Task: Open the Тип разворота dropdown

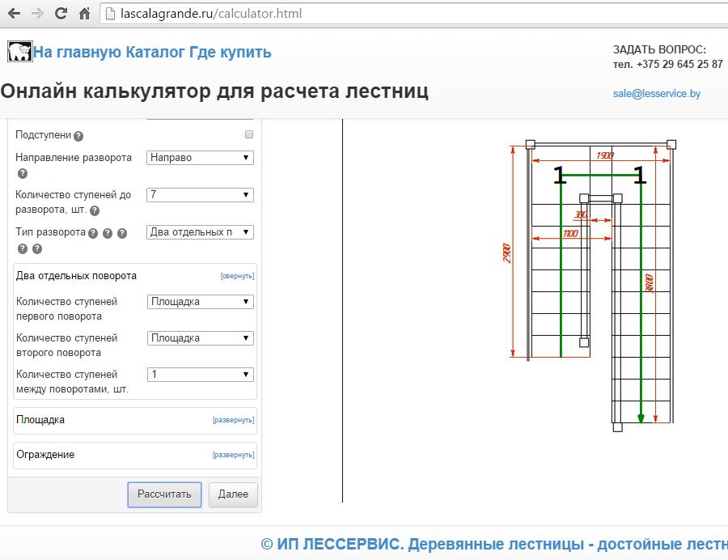Action: point(200,232)
